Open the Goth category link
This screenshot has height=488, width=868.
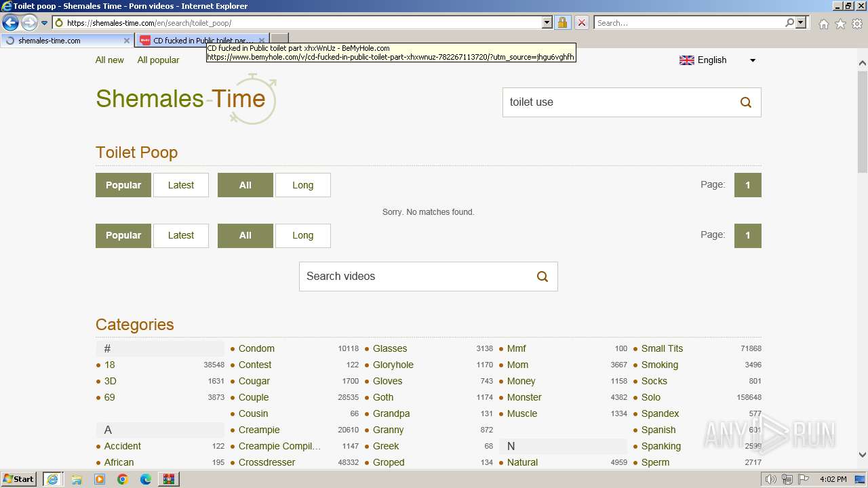[383, 397]
